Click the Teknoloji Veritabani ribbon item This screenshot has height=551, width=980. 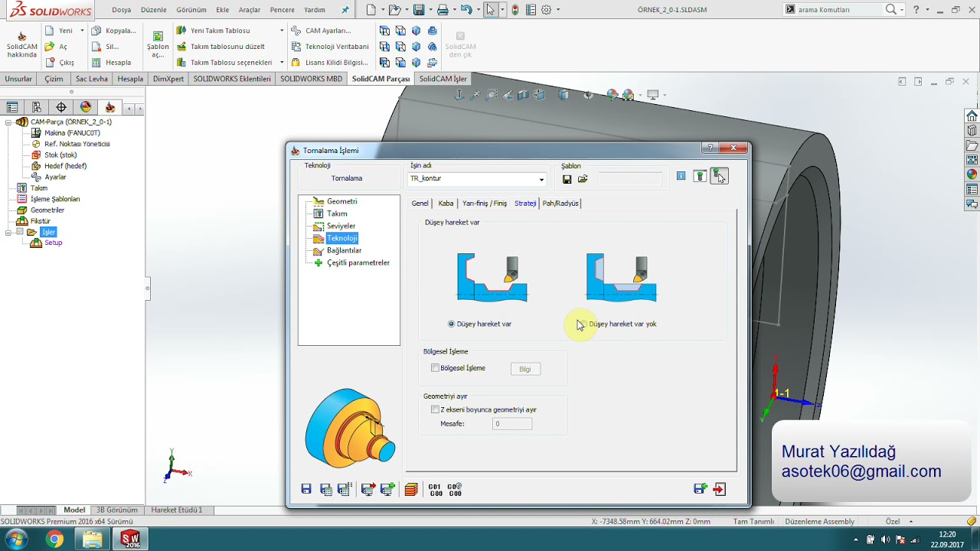[330, 47]
